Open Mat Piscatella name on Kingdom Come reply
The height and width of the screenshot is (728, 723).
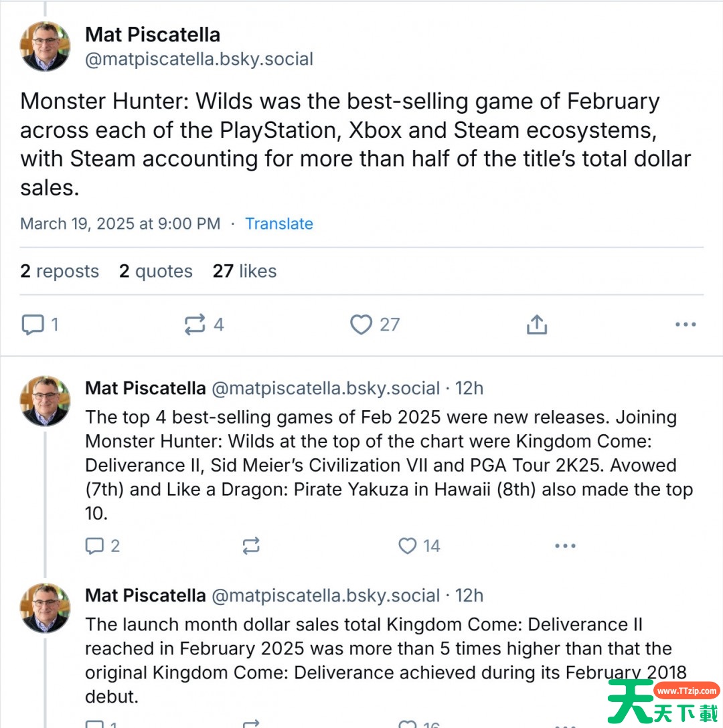[x=145, y=596]
